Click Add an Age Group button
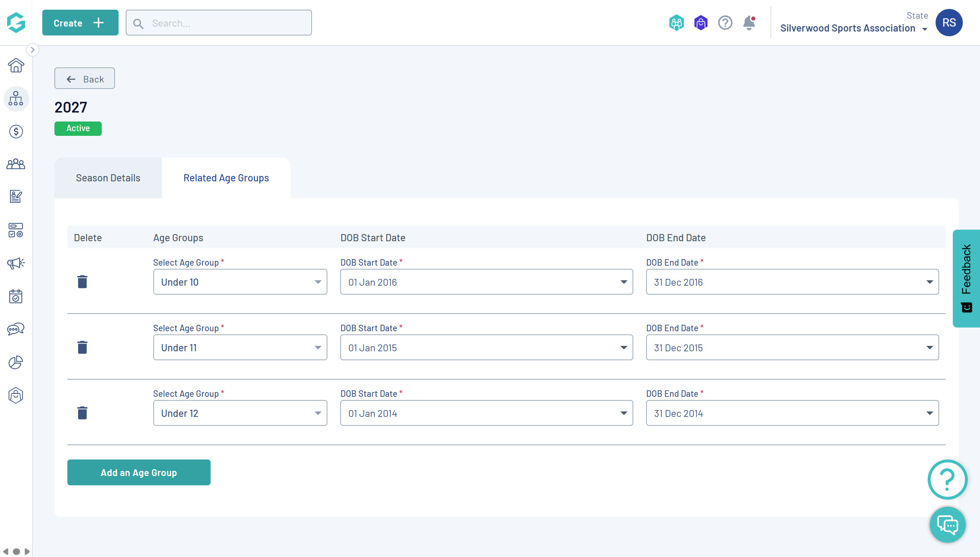The width and height of the screenshot is (980, 557). coord(139,472)
